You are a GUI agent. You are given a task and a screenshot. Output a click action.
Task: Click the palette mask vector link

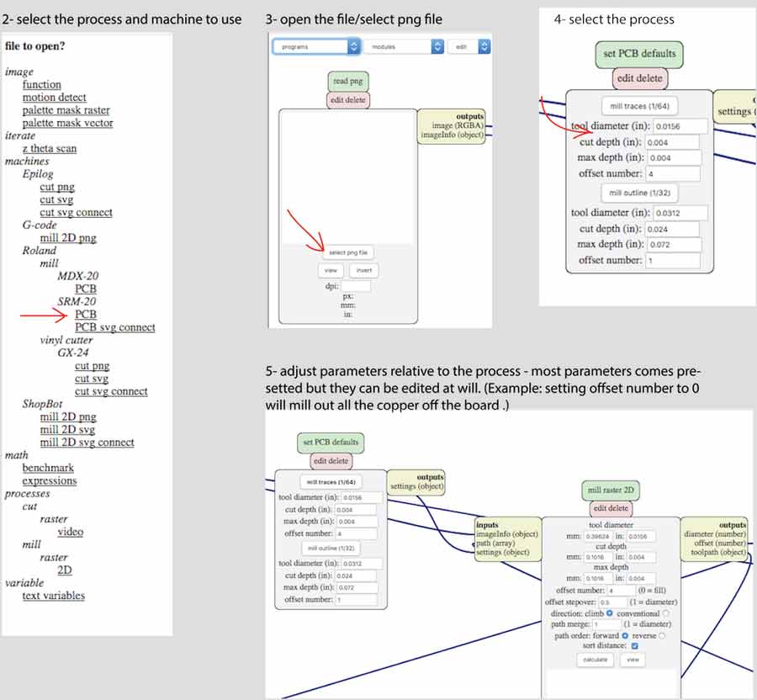[67, 123]
